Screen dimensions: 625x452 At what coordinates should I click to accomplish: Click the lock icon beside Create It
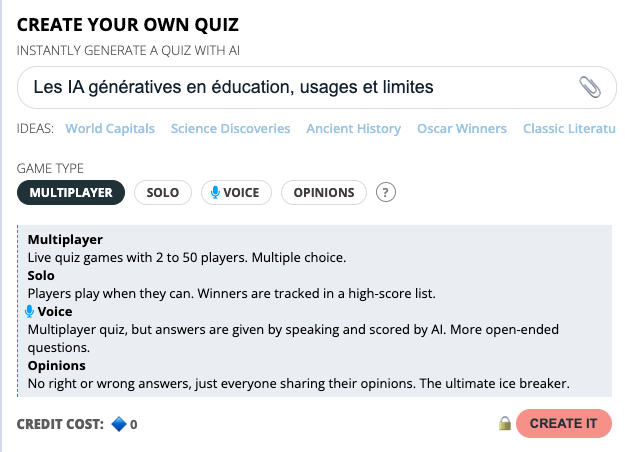(x=505, y=423)
